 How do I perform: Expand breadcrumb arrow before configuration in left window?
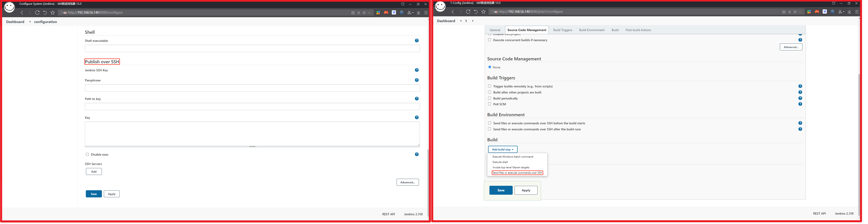(x=30, y=21)
